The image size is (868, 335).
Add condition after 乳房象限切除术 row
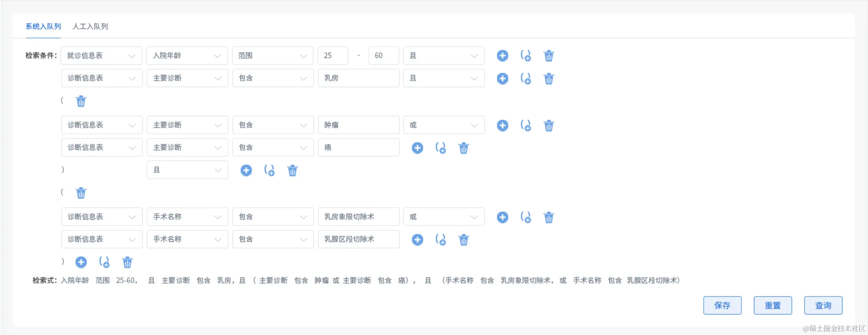[502, 217]
